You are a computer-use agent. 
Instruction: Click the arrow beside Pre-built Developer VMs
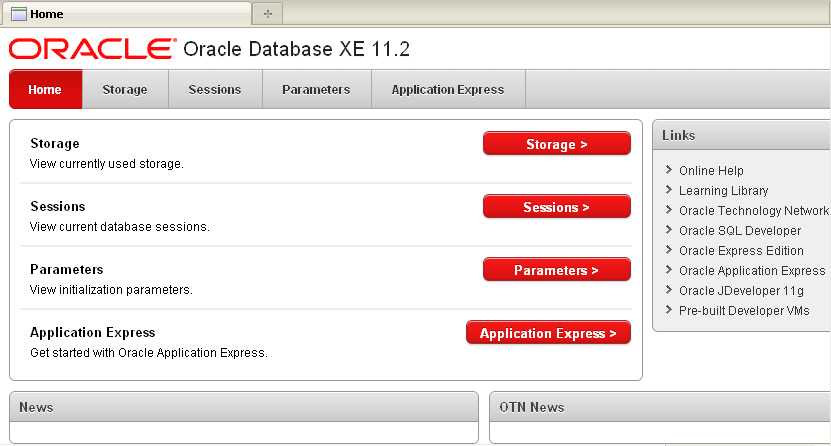pos(668,310)
